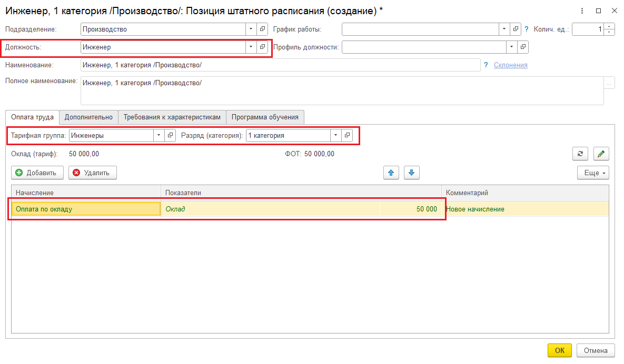Open the График работы linked item icon

pos(516,29)
